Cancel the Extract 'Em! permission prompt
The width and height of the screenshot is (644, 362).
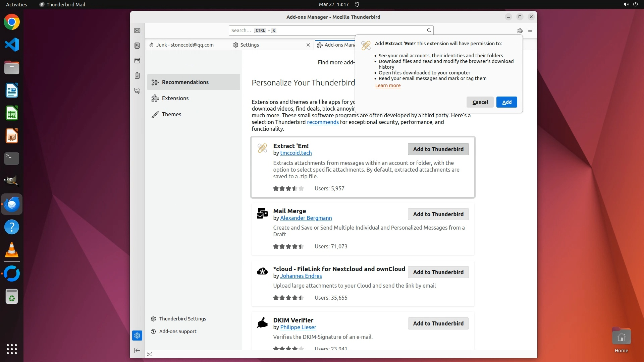480,102
